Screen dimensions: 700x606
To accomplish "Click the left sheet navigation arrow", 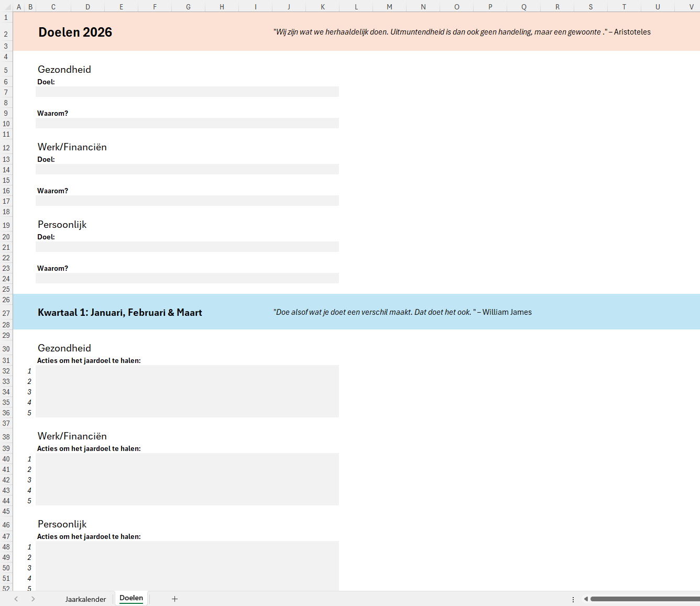I will pos(16,599).
